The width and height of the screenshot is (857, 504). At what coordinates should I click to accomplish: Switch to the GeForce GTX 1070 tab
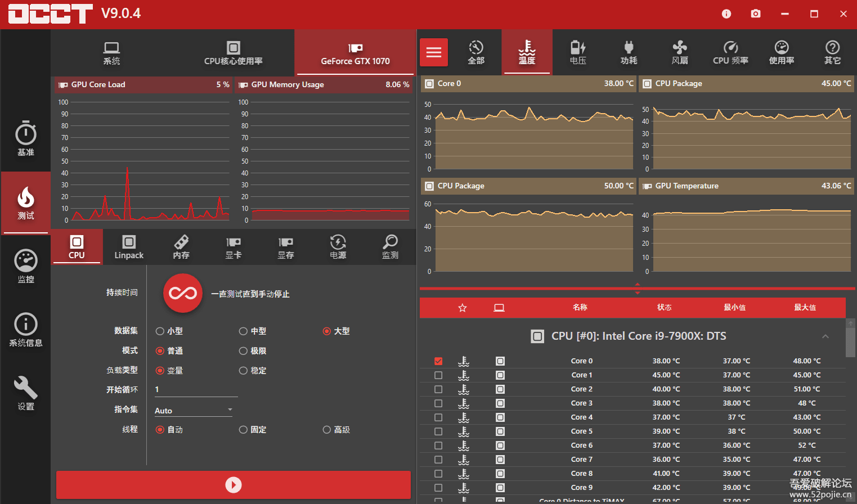pyautogui.click(x=355, y=52)
